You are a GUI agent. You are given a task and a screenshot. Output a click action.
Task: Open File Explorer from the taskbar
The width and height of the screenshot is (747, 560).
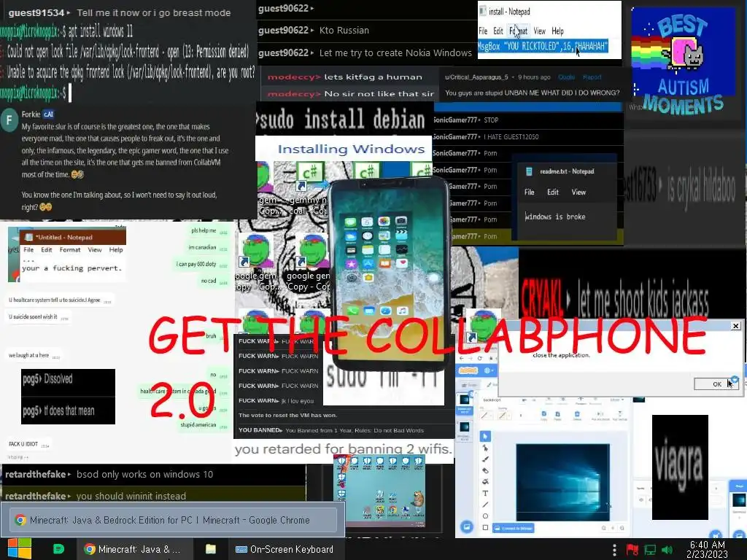211,549
